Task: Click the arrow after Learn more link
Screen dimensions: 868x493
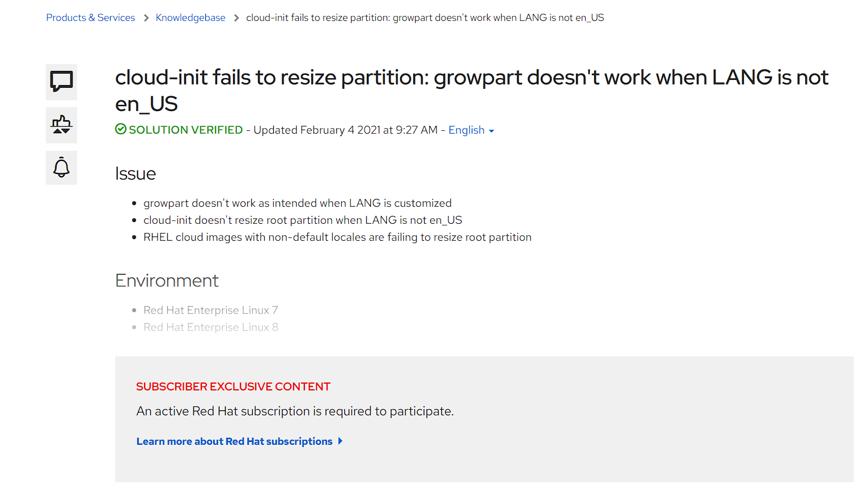Action: [x=340, y=441]
